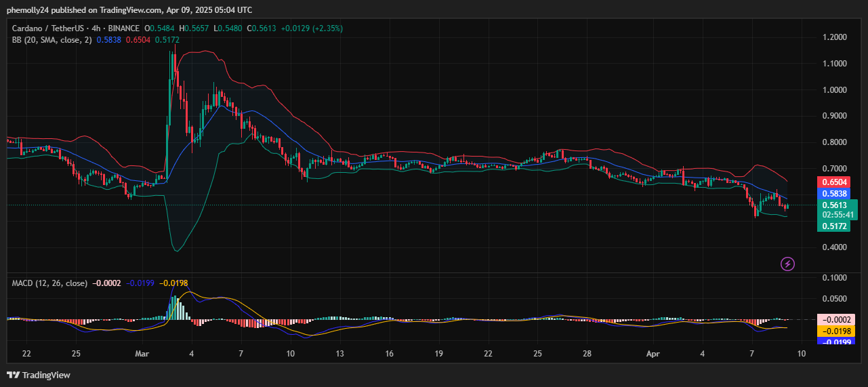The image size is (868, 387).
Task: Click the green 0.5613 current price label
Action: pos(833,205)
